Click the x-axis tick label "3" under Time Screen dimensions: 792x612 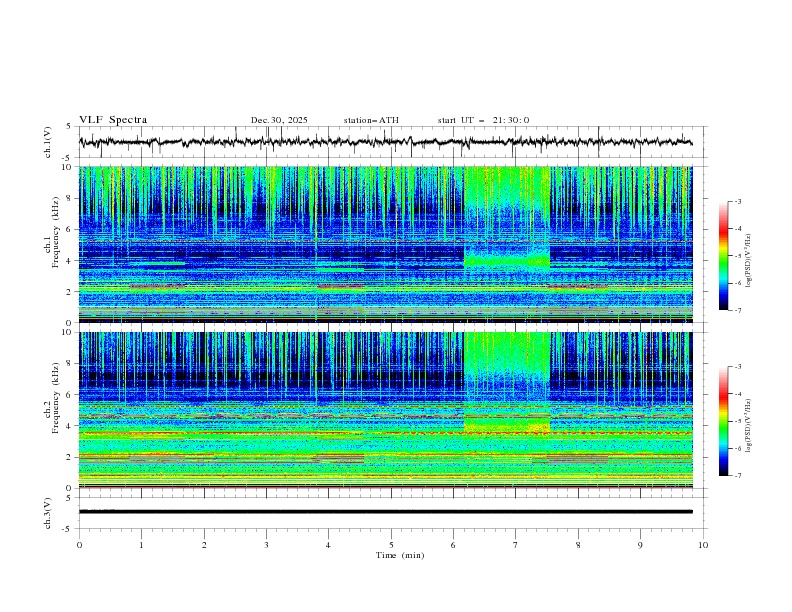point(266,545)
